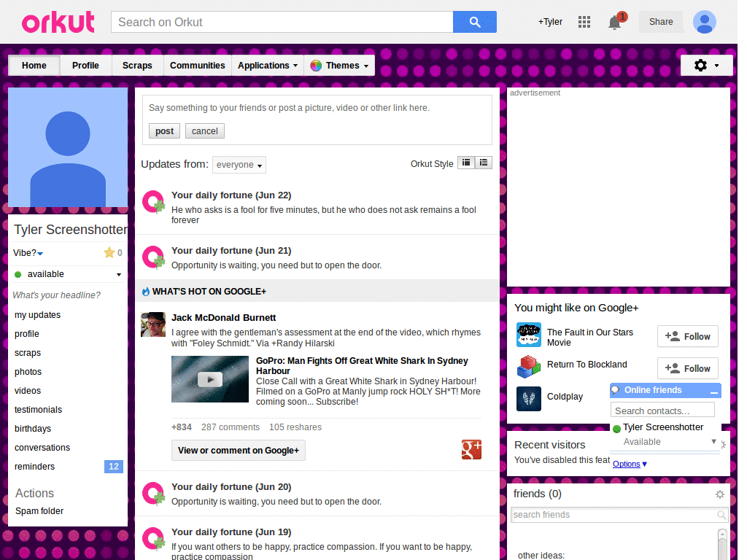The image size is (747, 560).
Task: Open GoPro shark video title link
Action: (362, 366)
